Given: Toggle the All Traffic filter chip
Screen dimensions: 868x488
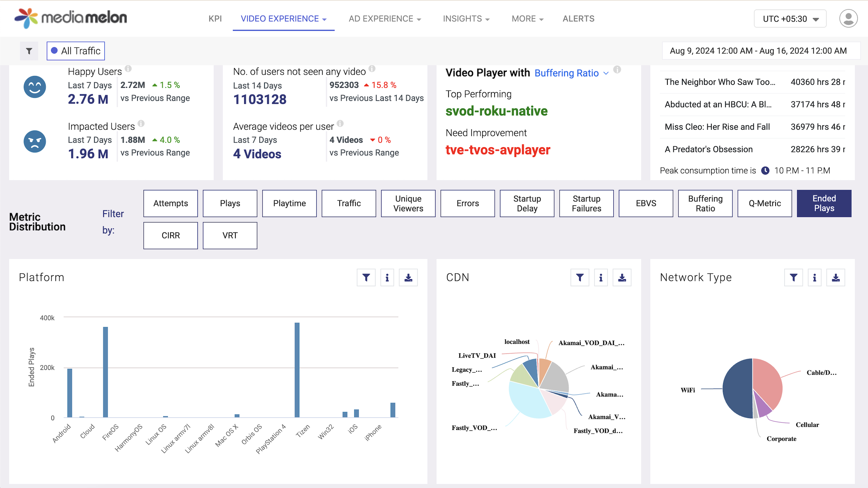Looking at the screenshot, I should pos(76,51).
